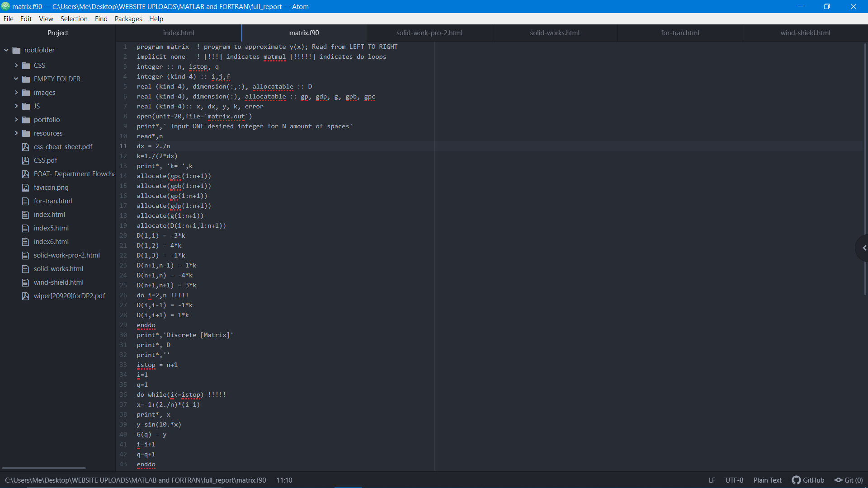
Task: Open the Find menu
Action: pyautogui.click(x=101, y=19)
